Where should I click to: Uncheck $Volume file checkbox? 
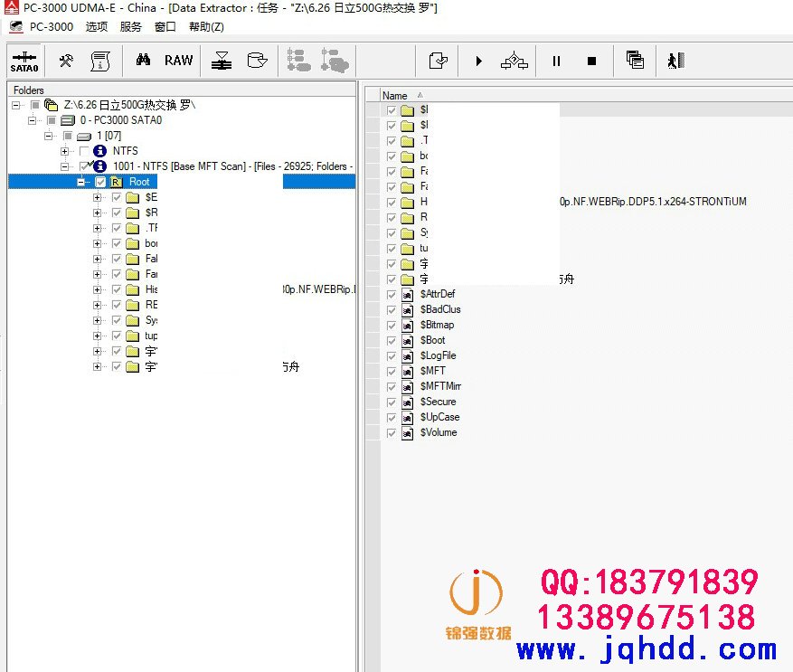pos(392,433)
